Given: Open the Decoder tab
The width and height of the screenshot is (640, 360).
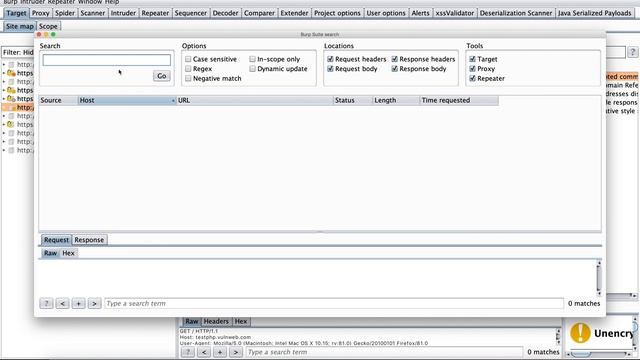Looking at the screenshot, I should pyautogui.click(x=225, y=13).
